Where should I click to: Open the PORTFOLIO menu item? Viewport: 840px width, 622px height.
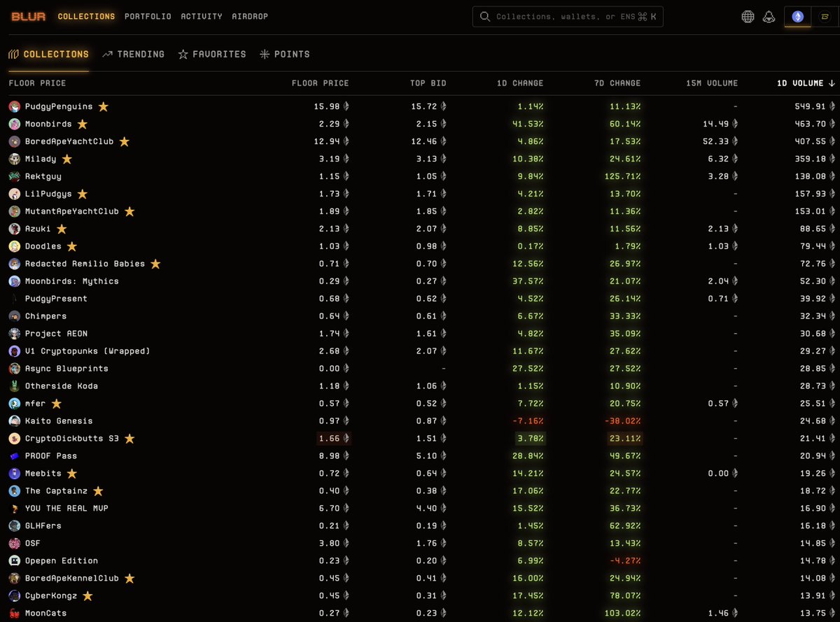[x=148, y=16]
